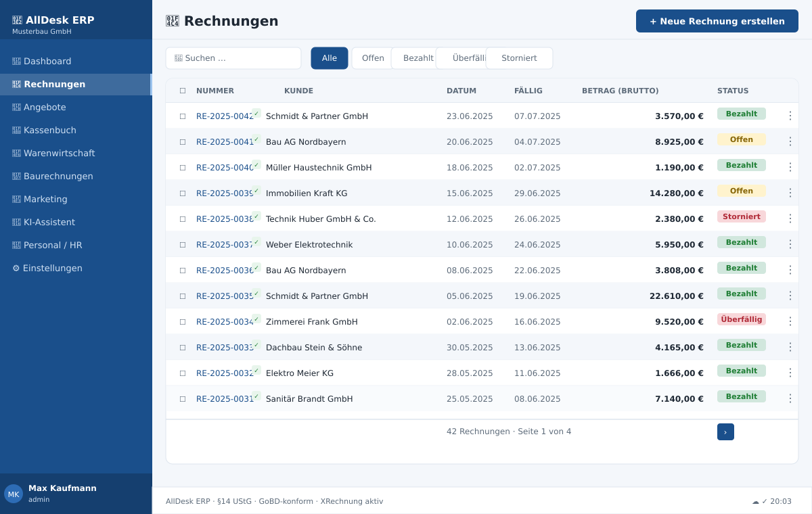Click Offen badge for Immobilien Kraft KG
Image resolution: width=812 pixels, height=514 pixels.
coord(742,191)
